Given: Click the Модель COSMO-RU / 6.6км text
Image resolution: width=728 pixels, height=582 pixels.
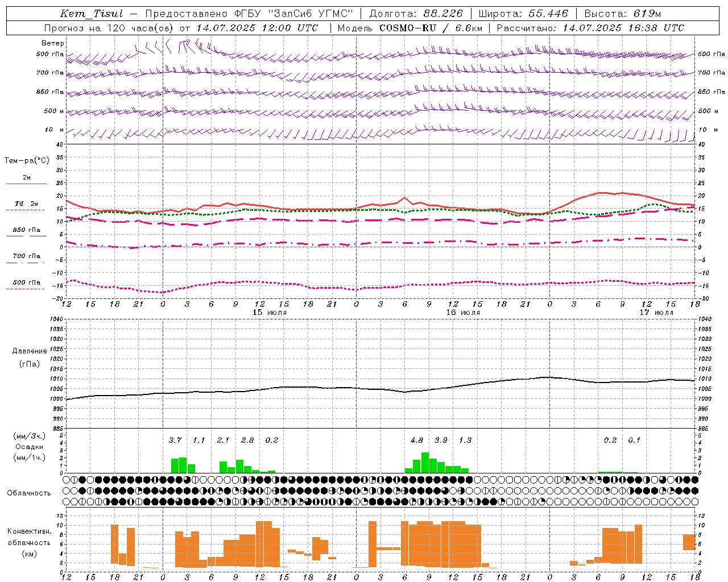Looking at the screenshot, I should click(x=410, y=28).
